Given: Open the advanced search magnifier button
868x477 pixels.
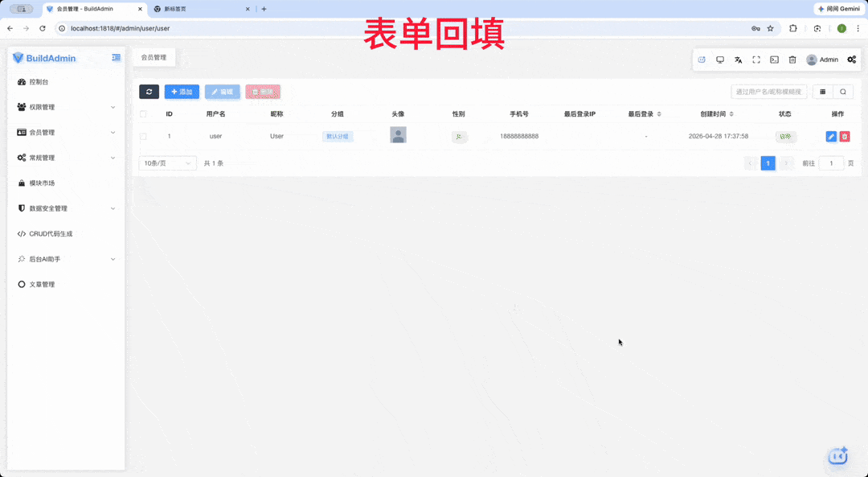Looking at the screenshot, I should 843,92.
